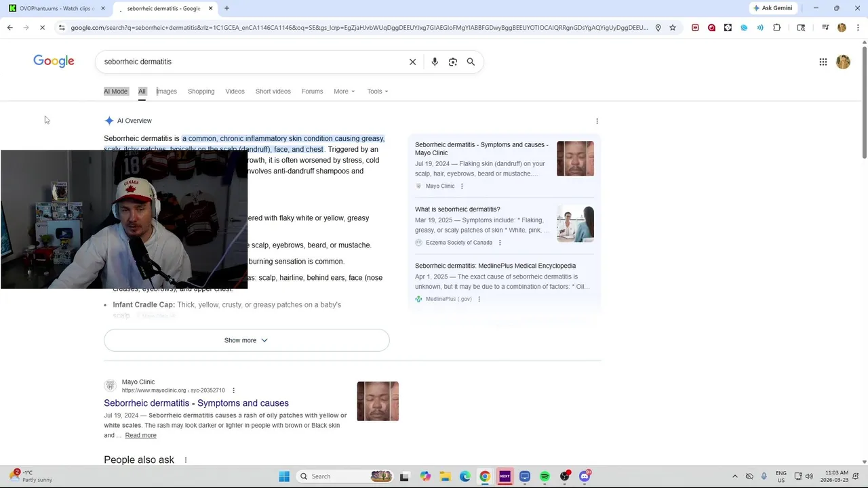
Task: Open MedlinePlus Medical Encyclopedia source link
Action: point(495,266)
